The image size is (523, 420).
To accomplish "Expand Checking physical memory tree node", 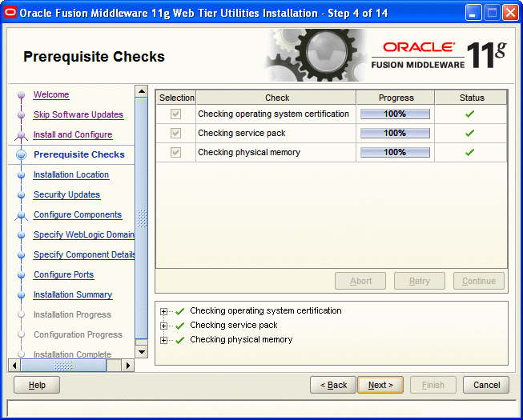I will point(163,340).
